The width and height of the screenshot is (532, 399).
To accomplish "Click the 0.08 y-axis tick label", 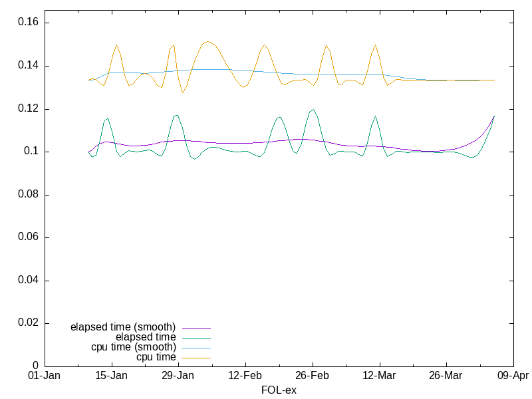I will pyautogui.click(x=29, y=195).
